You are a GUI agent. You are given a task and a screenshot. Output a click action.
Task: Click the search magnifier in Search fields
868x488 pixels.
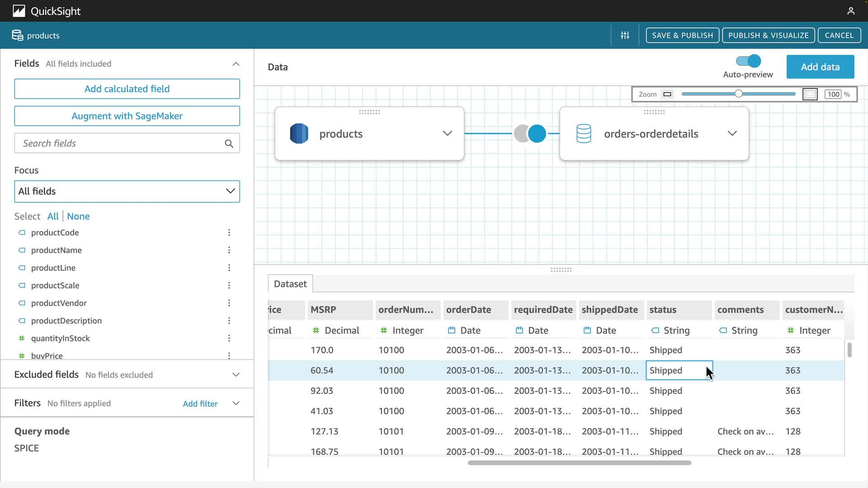click(229, 143)
